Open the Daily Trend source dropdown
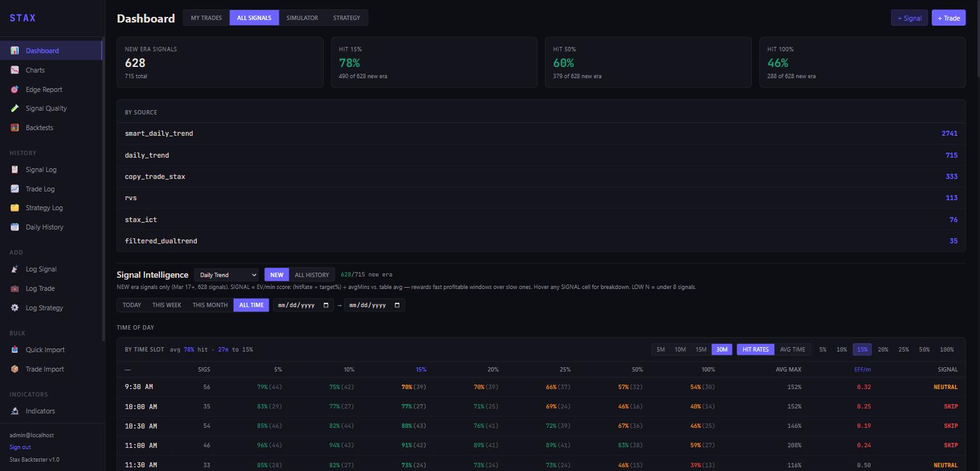Image resolution: width=980 pixels, height=471 pixels. [x=226, y=275]
